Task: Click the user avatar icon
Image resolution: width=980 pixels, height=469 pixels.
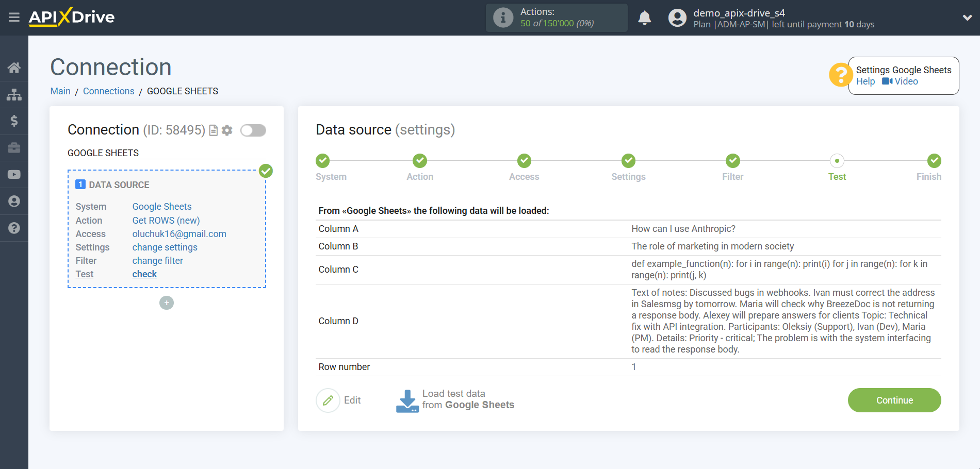Action: (x=677, y=18)
